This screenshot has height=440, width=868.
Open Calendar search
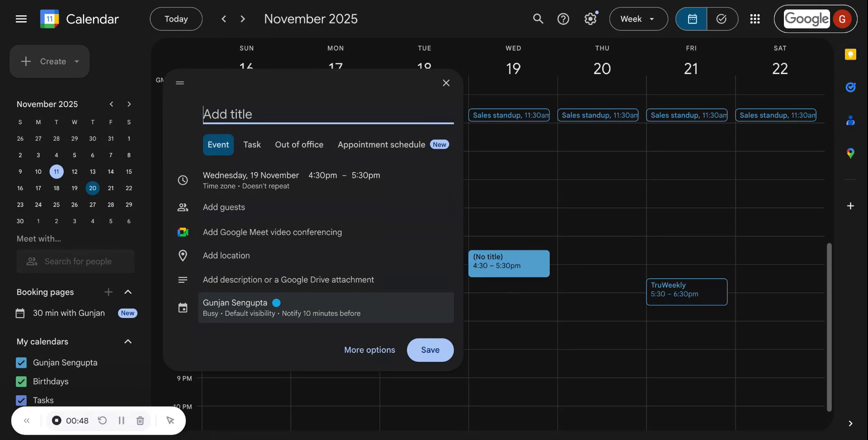point(538,19)
